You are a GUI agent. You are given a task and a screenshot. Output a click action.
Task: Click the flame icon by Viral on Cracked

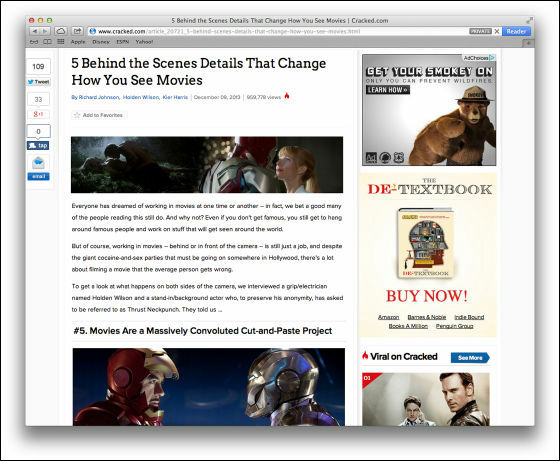pos(365,355)
